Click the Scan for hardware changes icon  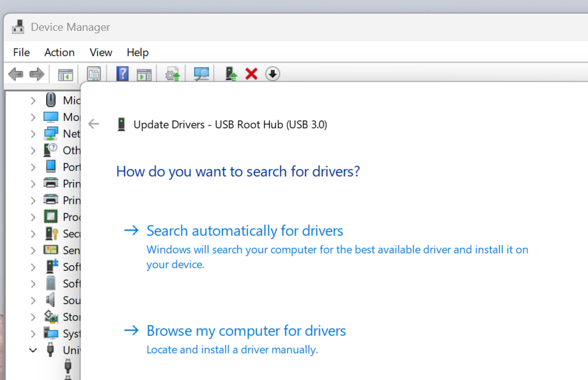202,75
